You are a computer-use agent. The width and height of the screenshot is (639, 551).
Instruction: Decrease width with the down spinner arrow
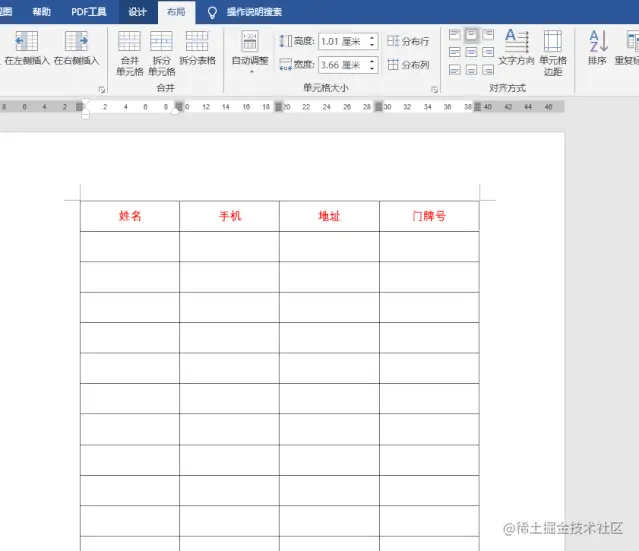coord(372,68)
